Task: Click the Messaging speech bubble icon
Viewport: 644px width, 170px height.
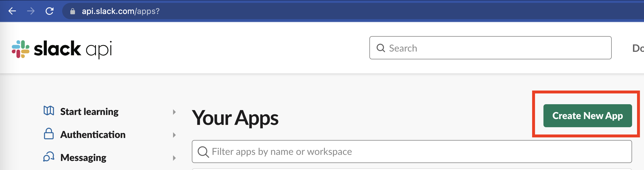Action: tap(49, 157)
